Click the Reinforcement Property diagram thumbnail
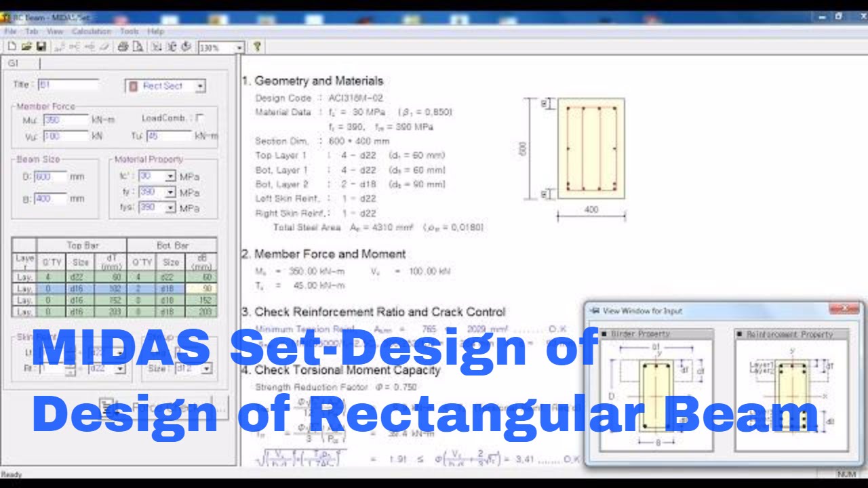Screen dimensions: 868x488 pyautogui.click(x=791, y=390)
